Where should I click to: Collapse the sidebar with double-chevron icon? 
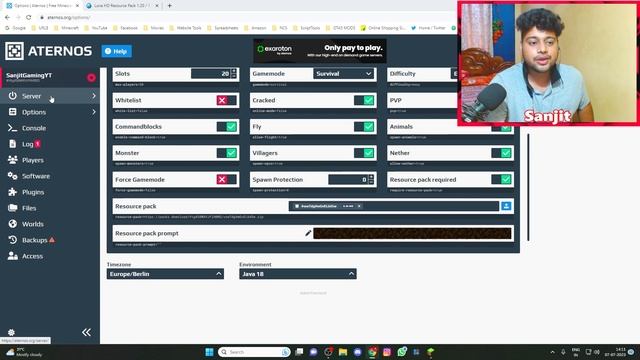click(86, 332)
